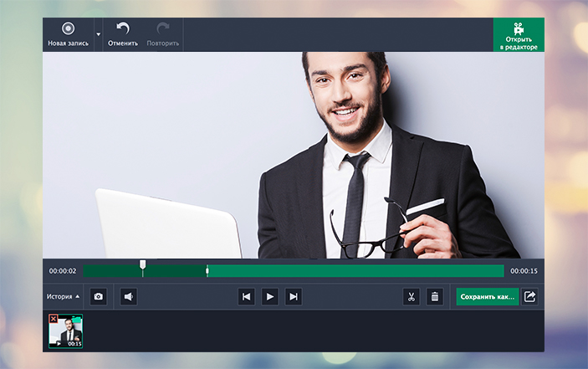Collapse the История panel
Image resolution: width=588 pixels, height=369 pixels.
[64, 296]
